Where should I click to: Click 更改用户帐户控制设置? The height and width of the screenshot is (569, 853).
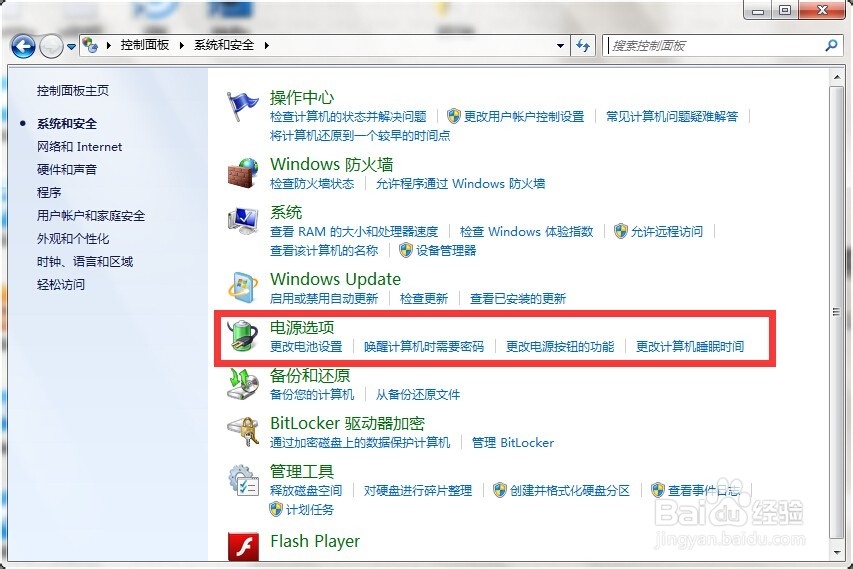click(524, 116)
